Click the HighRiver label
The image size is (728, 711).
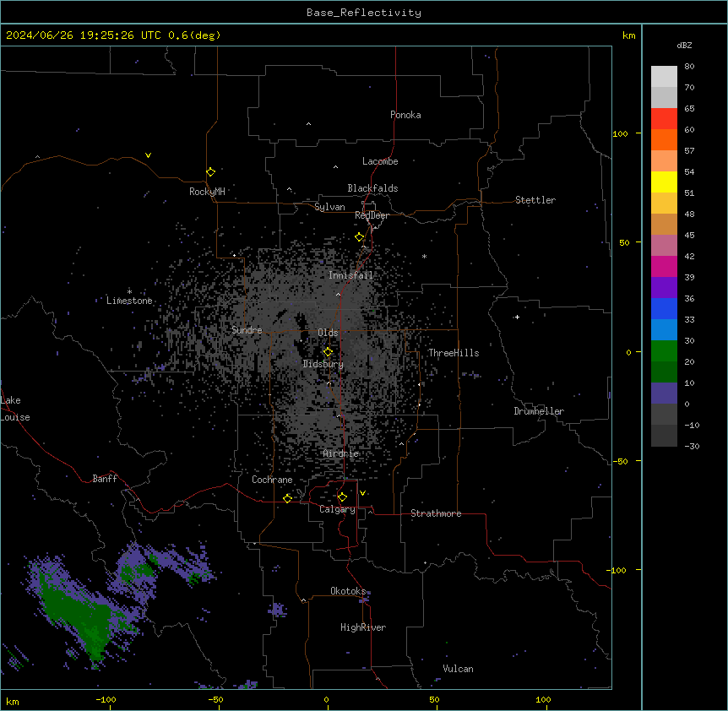click(363, 627)
